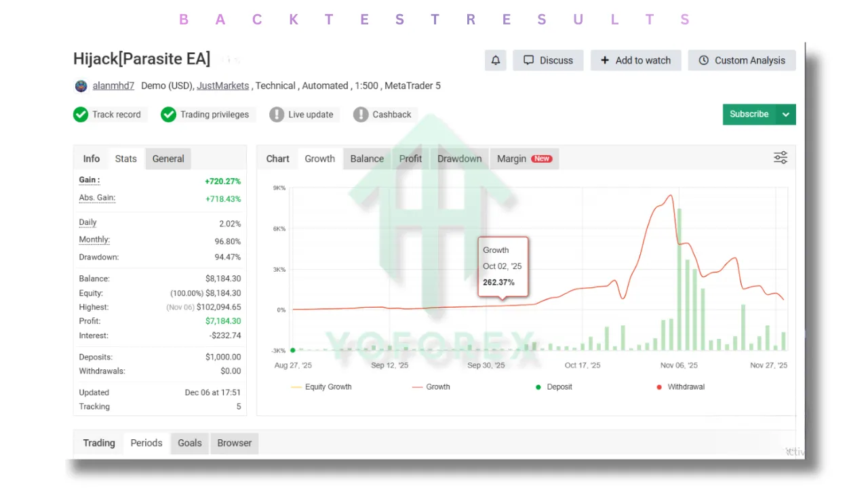Viewport: 868px width, 488px height.
Task: Click the Deposits value $1,000.00
Action: coord(223,357)
